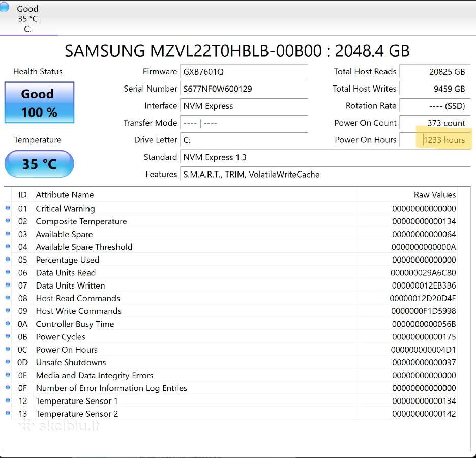Click raw value 000000029A6C80
The width and height of the screenshot is (476, 458).
pyautogui.click(x=423, y=273)
